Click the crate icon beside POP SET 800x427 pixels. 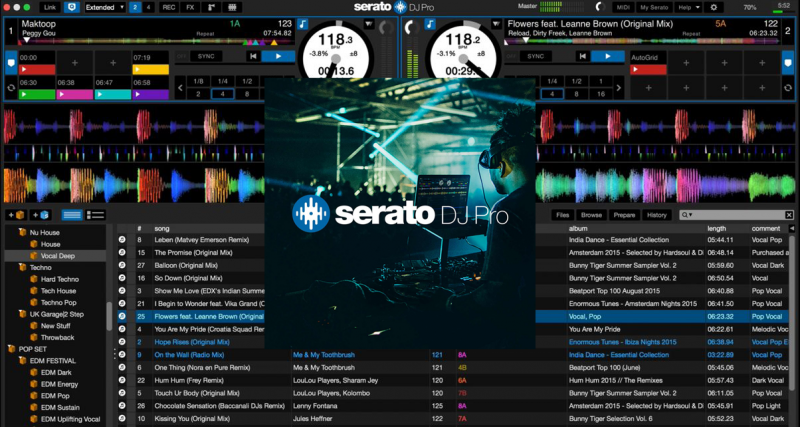(11, 349)
